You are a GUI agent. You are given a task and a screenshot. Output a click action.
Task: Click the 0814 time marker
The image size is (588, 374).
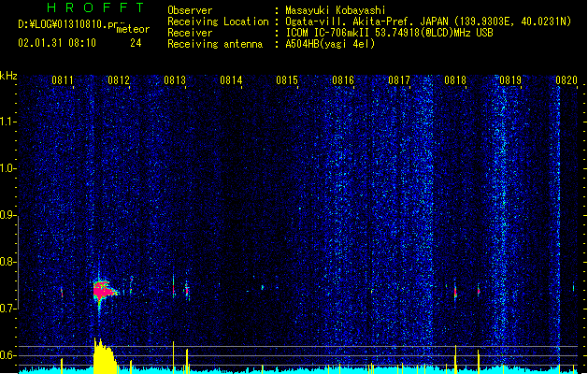(x=231, y=80)
